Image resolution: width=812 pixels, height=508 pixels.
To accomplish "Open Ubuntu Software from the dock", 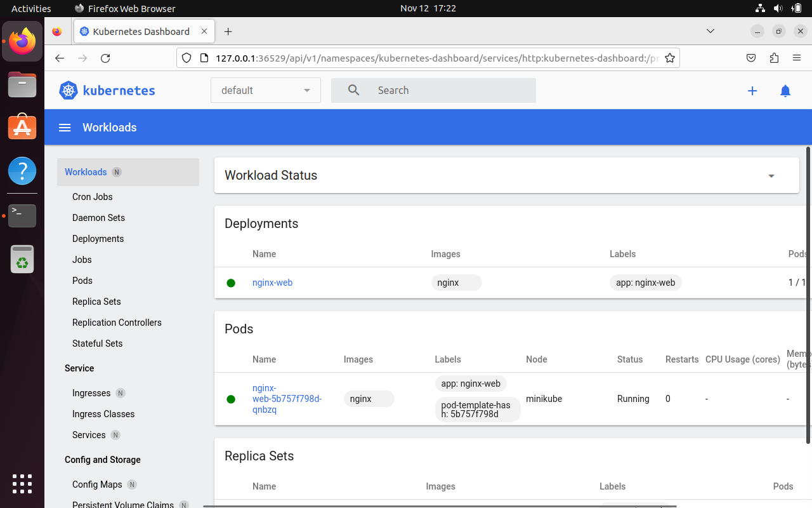I will tap(22, 127).
